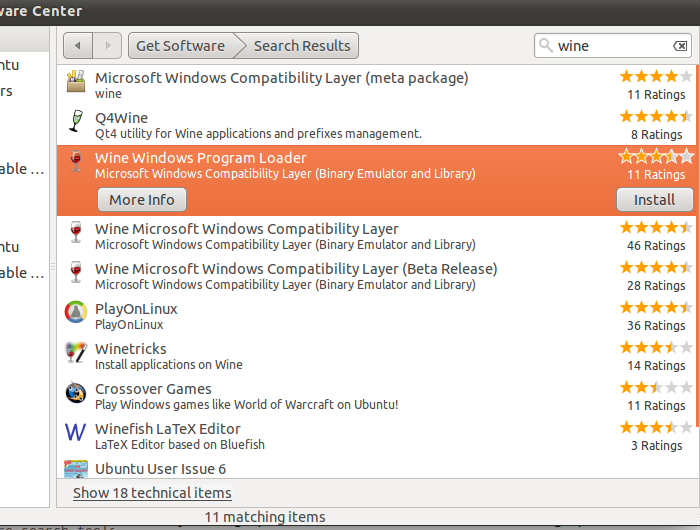This screenshot has height=530, width=700.
Task: Click the Crossover Games icon
Action: click(76, 392)
